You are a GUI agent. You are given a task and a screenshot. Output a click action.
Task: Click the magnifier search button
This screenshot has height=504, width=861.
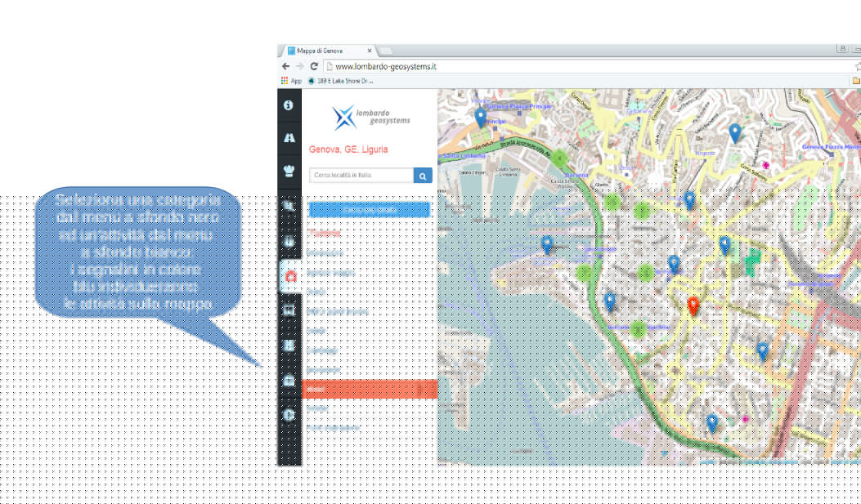(x=422, y=176)
